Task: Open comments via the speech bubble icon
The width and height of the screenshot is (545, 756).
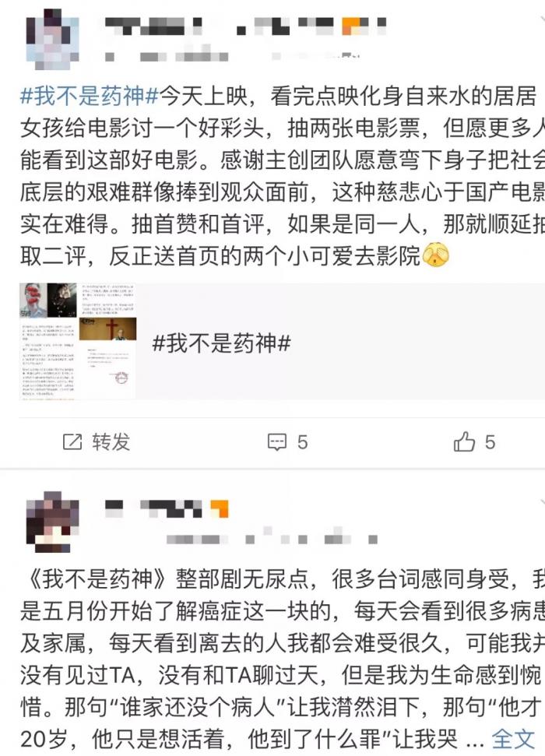Action: (277, 441)
